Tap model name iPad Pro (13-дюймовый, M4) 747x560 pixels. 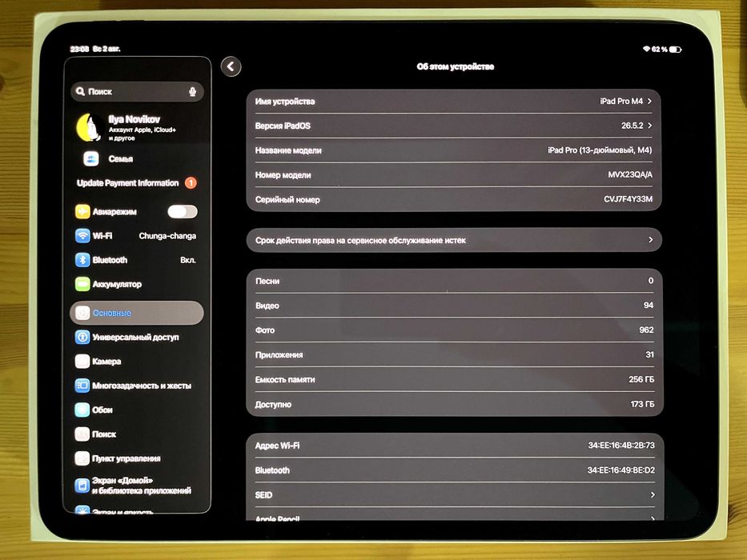[600, 150]
